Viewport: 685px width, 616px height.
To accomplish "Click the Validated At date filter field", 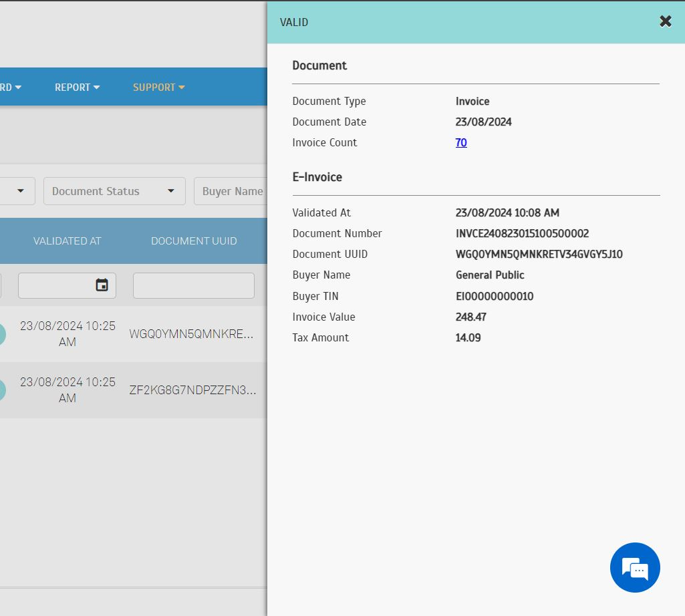I will coord(57,285).
